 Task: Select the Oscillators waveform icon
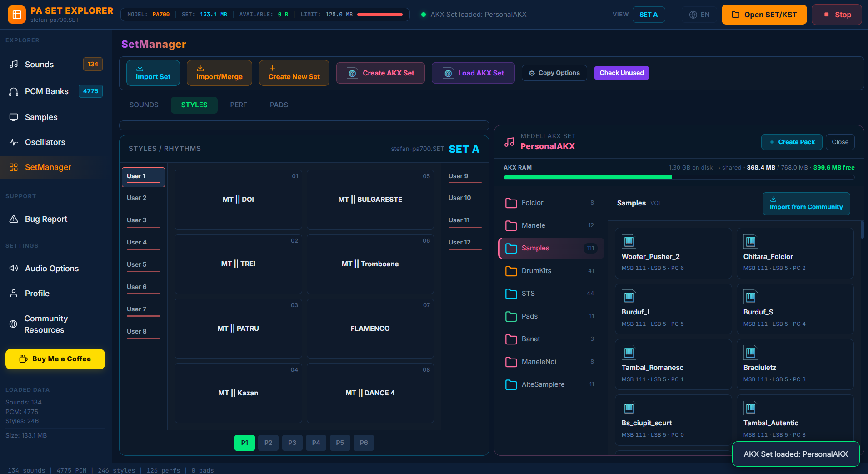[x=14, y=142]
